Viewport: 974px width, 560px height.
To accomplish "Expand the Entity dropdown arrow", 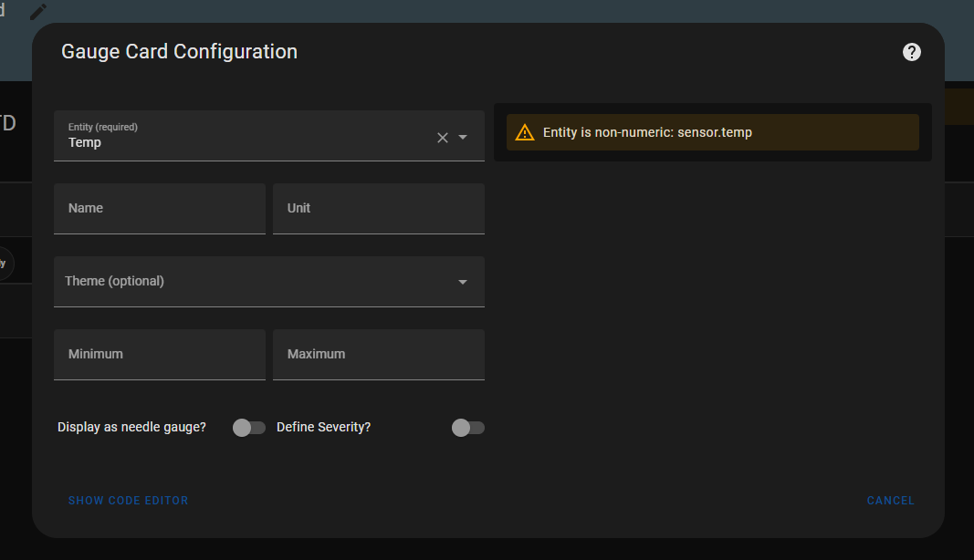I will [x=463, y=137].
